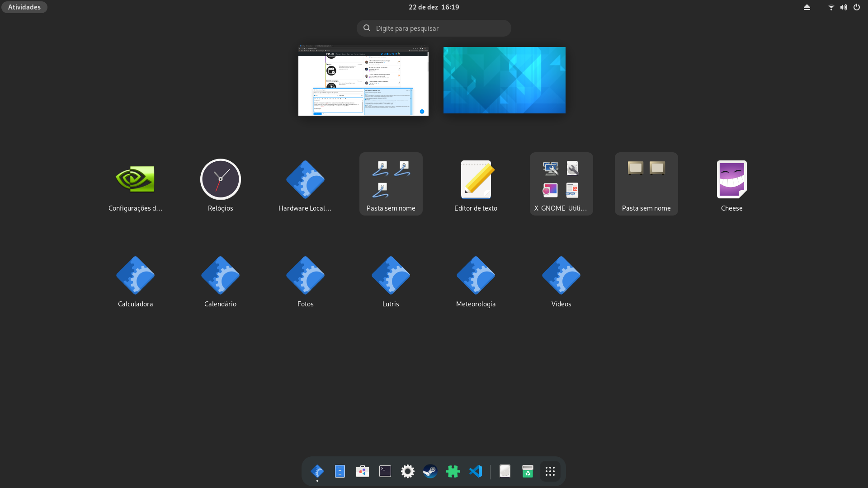The image size is (868, 488).
Task: Open the date and clock menu
Action: (x=434, y=7)
